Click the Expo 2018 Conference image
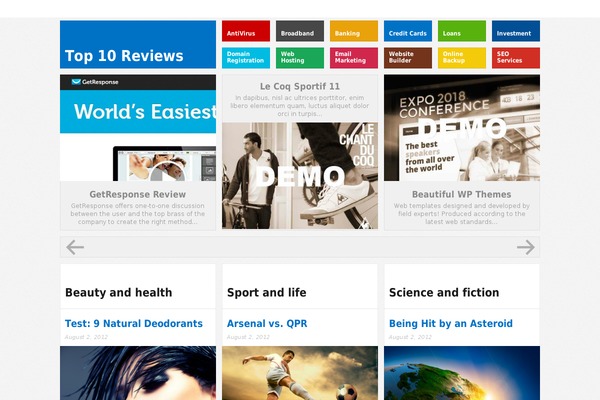600x400 pixels. pyautogui.click(x=462, y=128)
